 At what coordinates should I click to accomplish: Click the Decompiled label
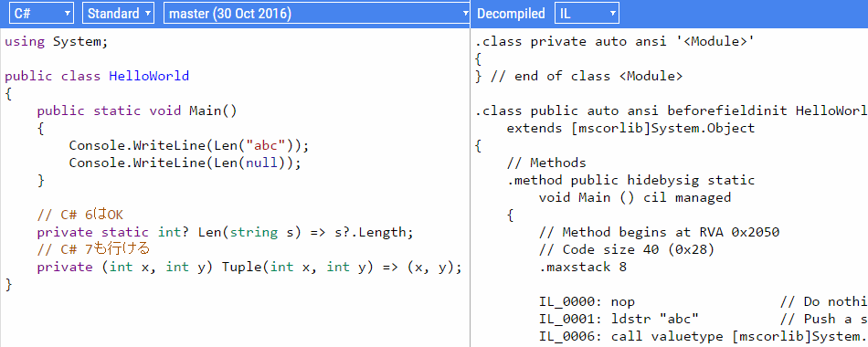[x=511, y=14]
